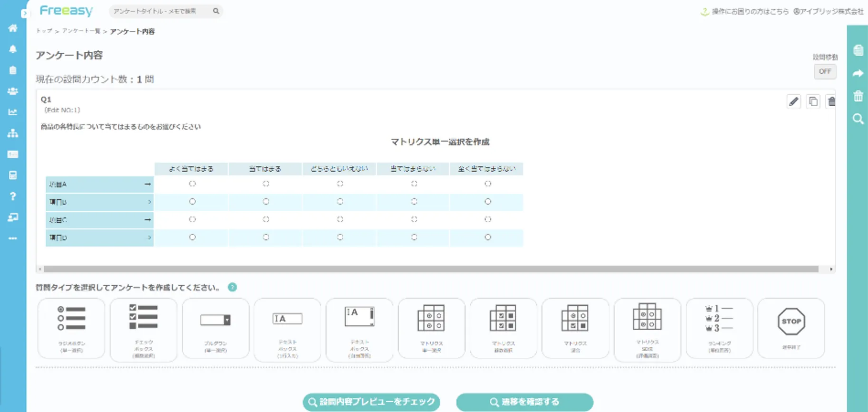Image resolution: width=868 pixels, height=412 pixels.
Task: Select 当てはまる radio for 項目D
Action: [266, 237]
